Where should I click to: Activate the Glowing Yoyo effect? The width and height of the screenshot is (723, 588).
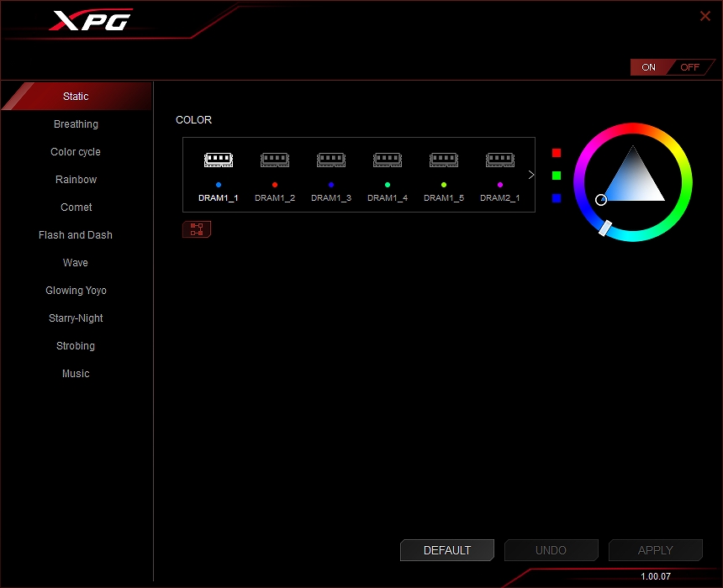coord(76,291)
